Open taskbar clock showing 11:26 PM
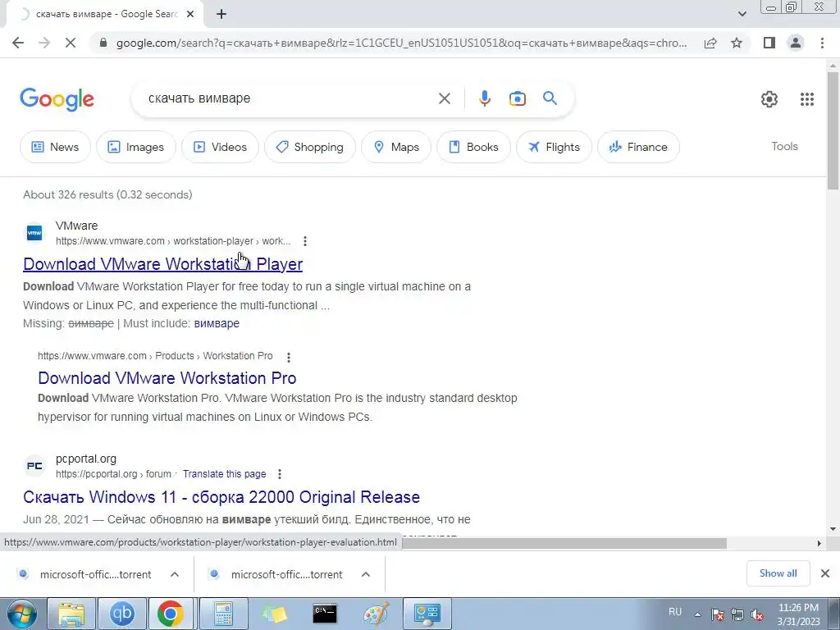 (798, 614)
